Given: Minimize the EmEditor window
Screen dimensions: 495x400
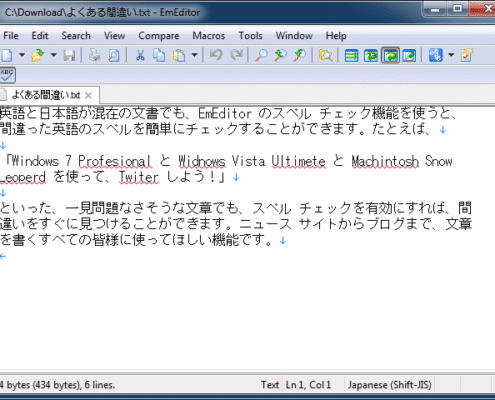Looking at the screenshot, I should [x=435, y=9].
